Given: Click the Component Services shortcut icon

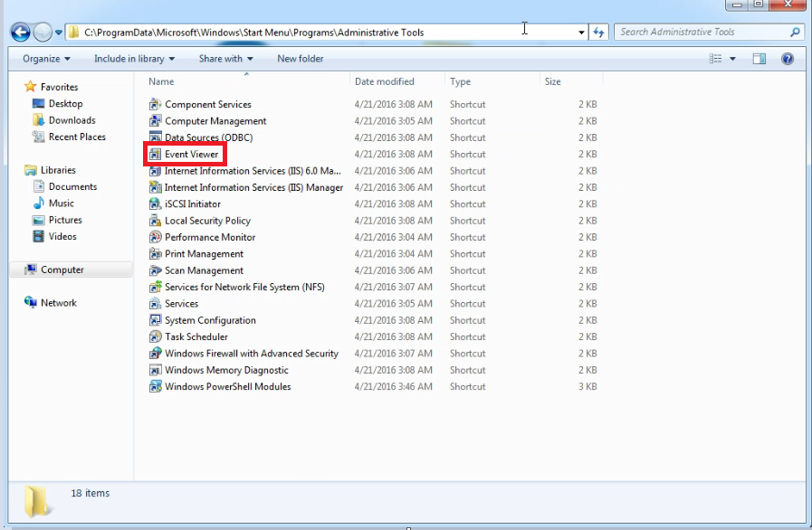Looking at the screenshot, I should [155, 105].
